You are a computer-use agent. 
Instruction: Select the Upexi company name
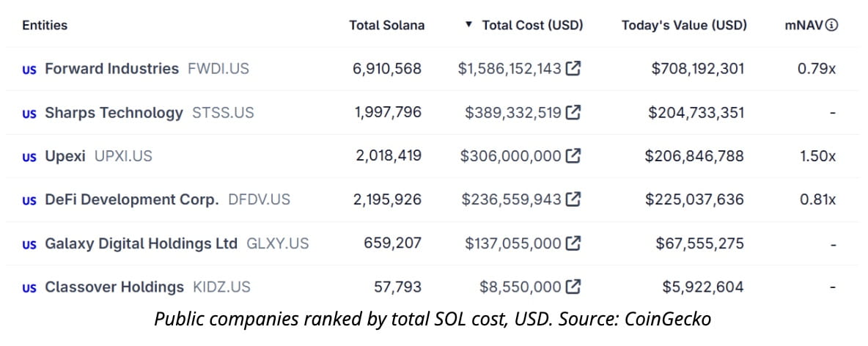click(x=65, y=156)
